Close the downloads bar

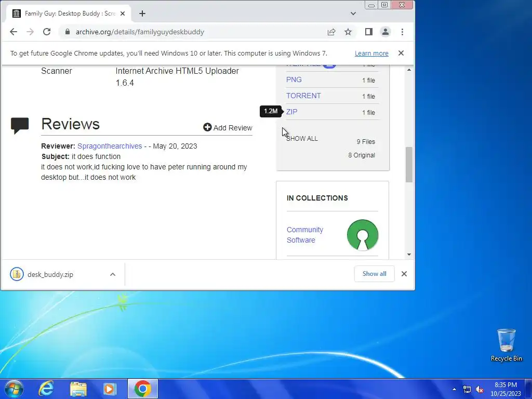[x=404, y=274]
